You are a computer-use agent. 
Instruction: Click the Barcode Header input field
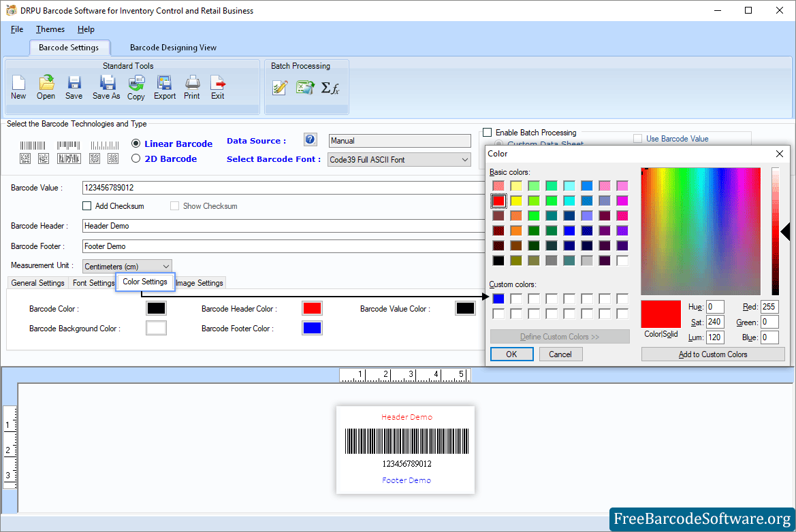pos(283,226)
